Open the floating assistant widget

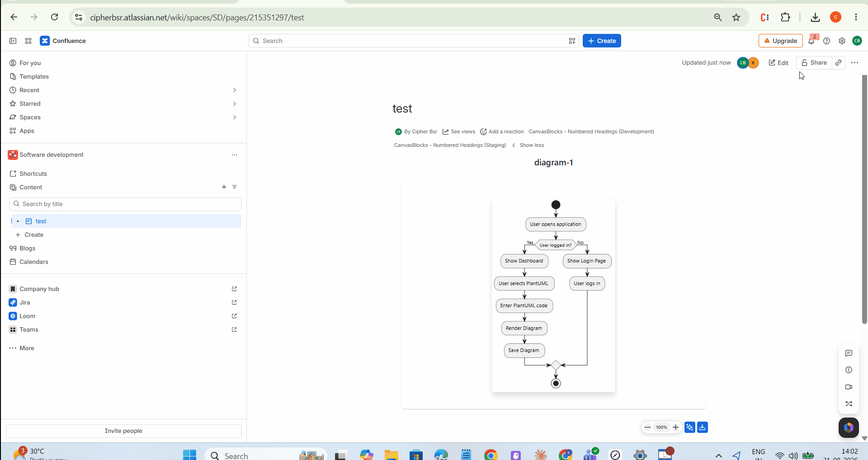tap(849, 427)
